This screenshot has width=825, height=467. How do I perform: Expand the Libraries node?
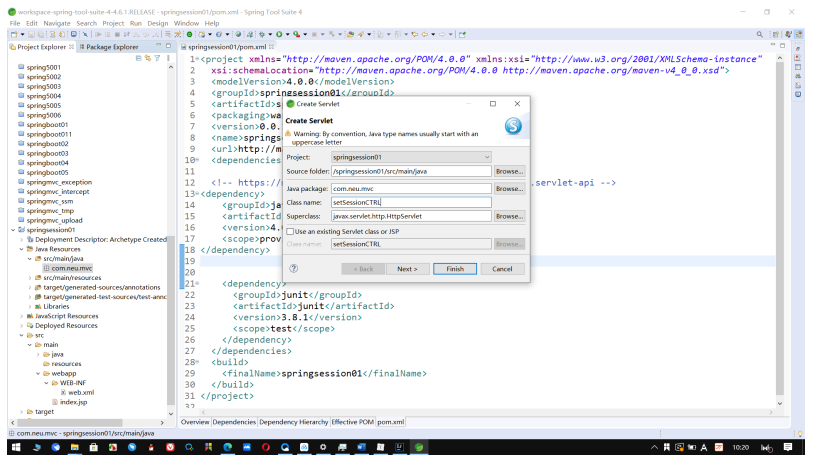30,307
